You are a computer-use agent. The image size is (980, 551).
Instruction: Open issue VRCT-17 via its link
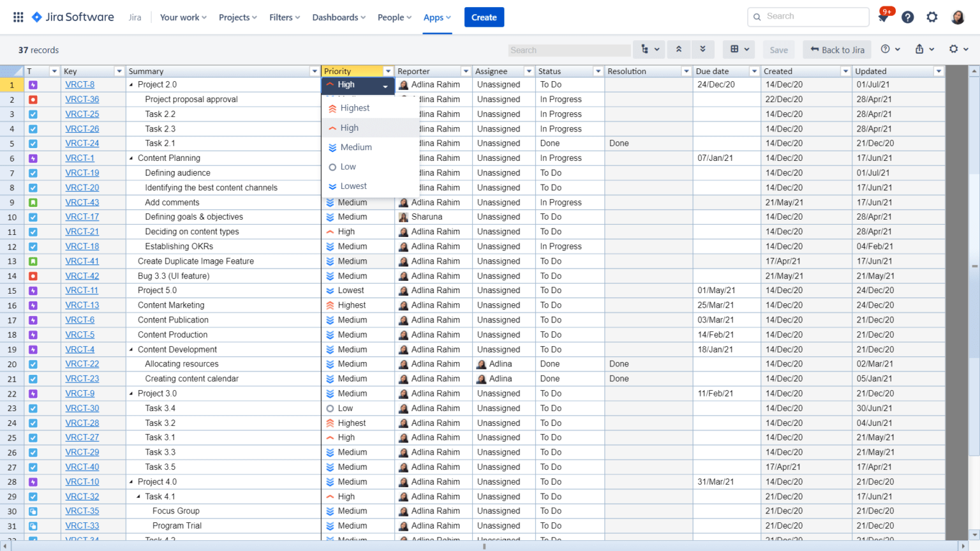82,216
